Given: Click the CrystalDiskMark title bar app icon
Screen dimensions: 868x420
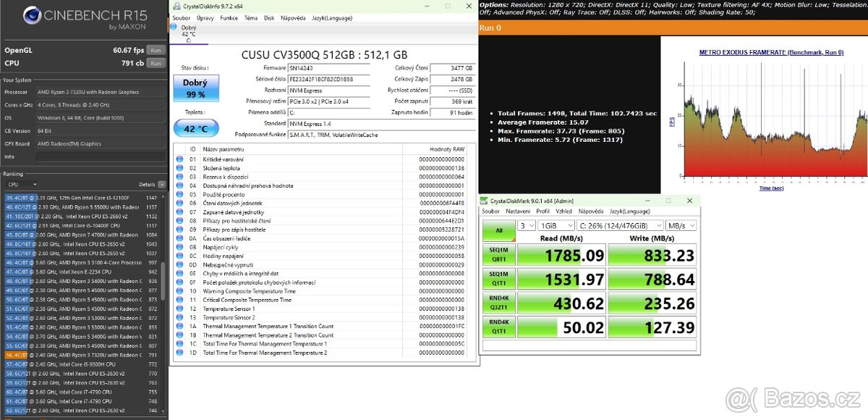Looking at the screenshot, I should (x=485, y=201).
